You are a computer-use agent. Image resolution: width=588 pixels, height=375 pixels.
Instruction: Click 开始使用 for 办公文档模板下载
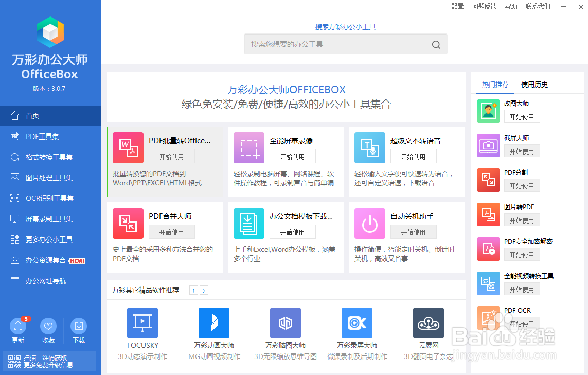(x=293, y=232)
